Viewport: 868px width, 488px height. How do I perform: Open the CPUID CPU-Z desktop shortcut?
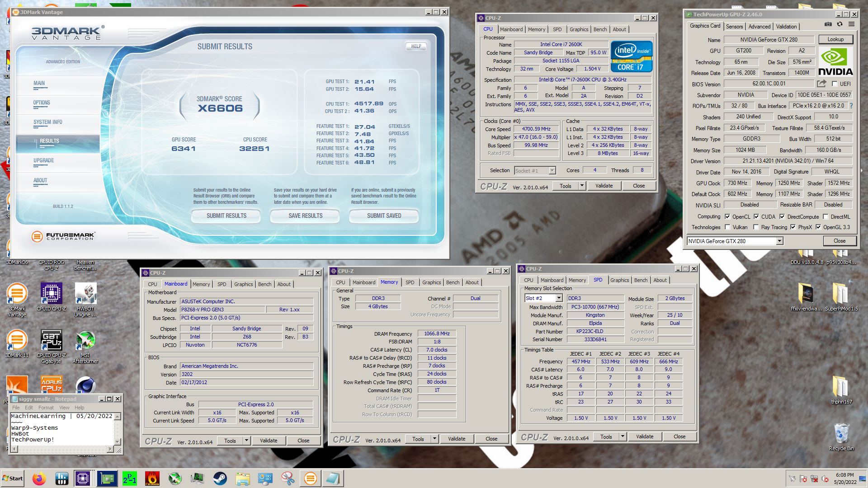pyautogui.click(x=51, y=297)
